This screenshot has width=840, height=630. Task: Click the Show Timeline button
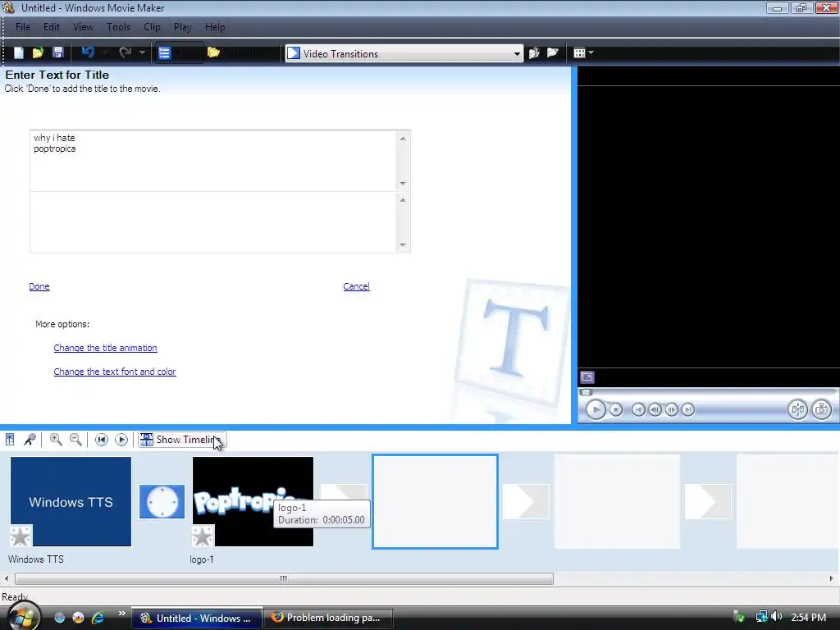[182, 440]
